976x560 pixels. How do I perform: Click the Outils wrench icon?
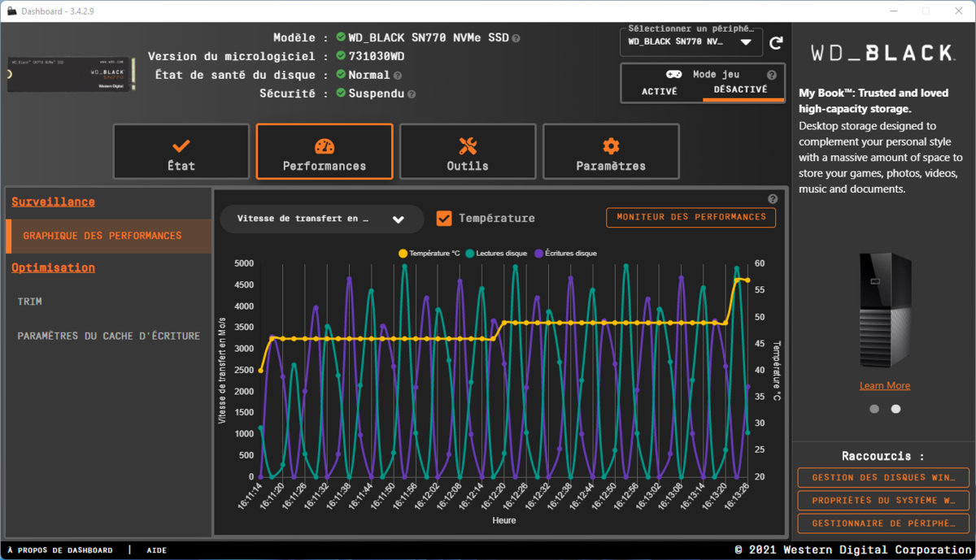pos(468,145)
